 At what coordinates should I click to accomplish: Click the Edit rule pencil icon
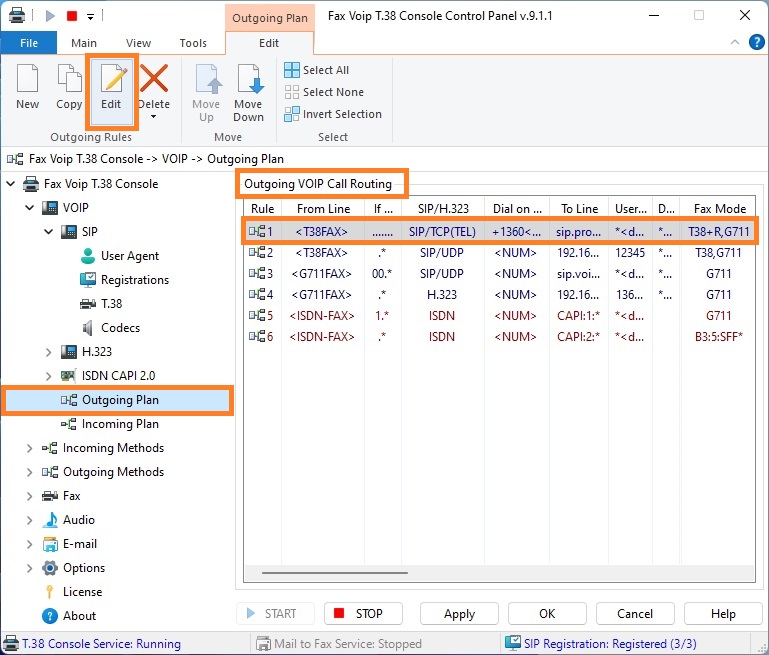point(113,78)
